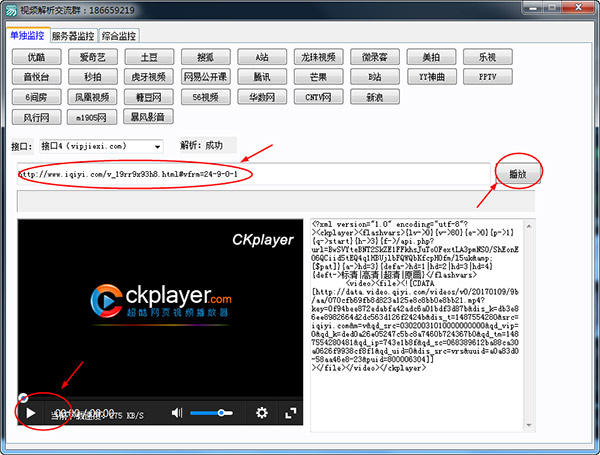Click the 音悦台 button

pos(36,77)
